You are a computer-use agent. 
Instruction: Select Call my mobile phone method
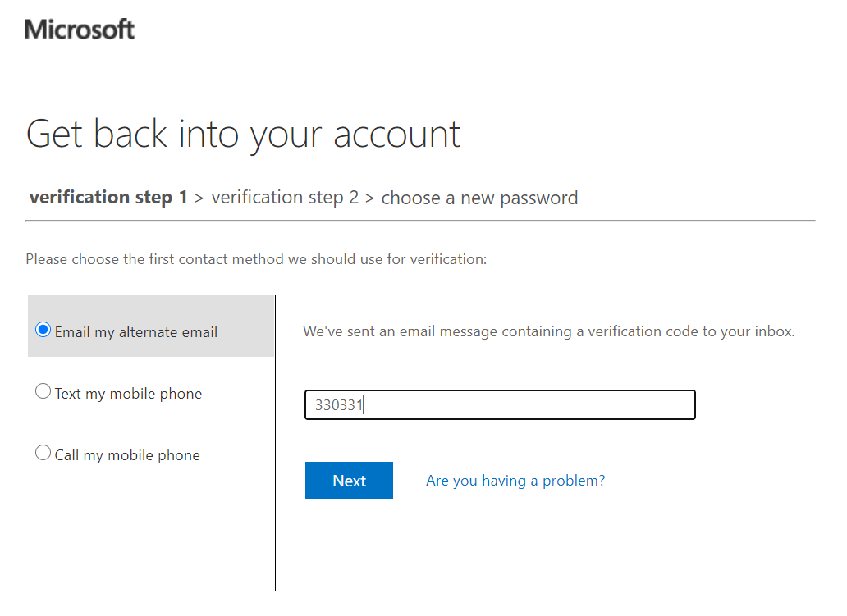point(43,452)
